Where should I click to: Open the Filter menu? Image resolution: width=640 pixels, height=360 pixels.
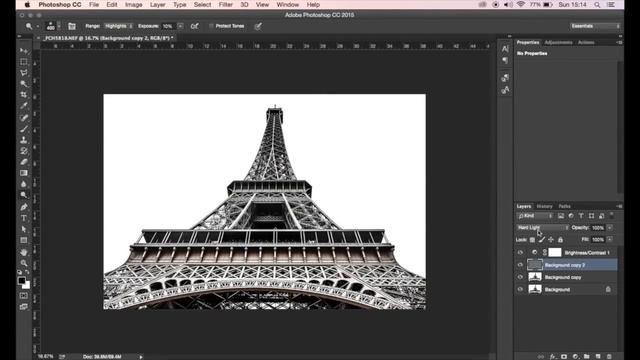tap(225, 5)
